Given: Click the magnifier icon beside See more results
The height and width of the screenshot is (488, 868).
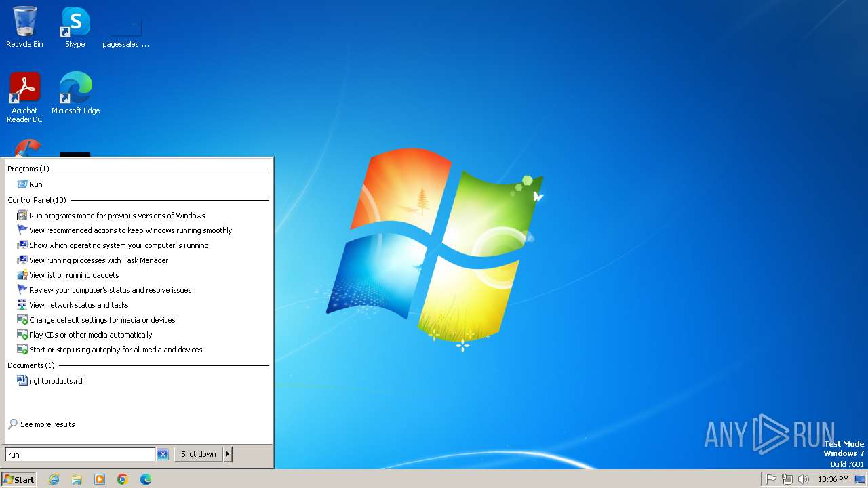Looking at the screenshot, I should (13, 424).
